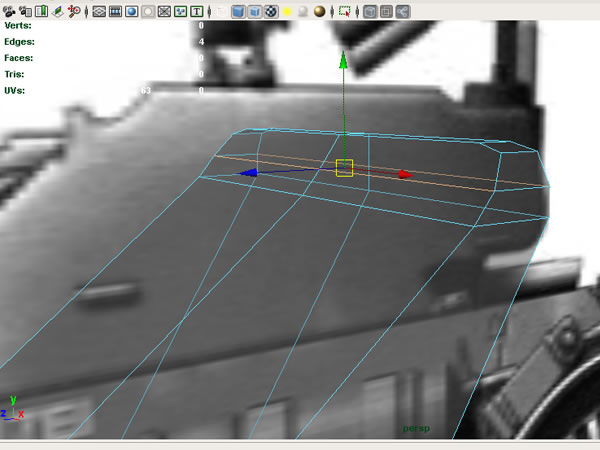Click the blue Z-axis manipulator arrow
The width and height of the screenshot is (600, 450).
click(248, 173)
